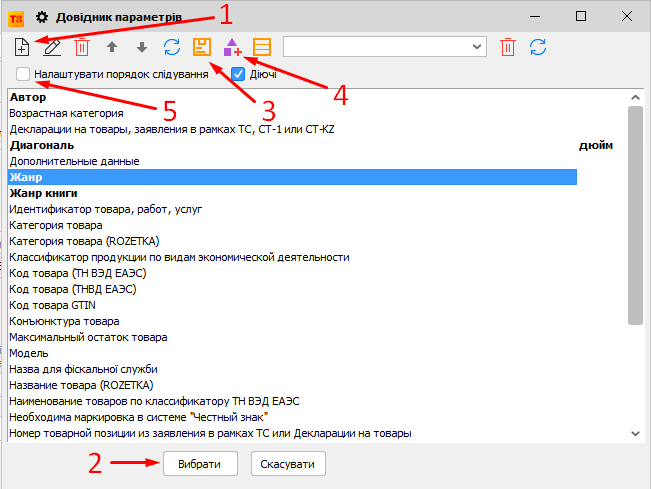
Task: Click the orange list layout icon
Action: pyautogui.click(x=262, y=47)
